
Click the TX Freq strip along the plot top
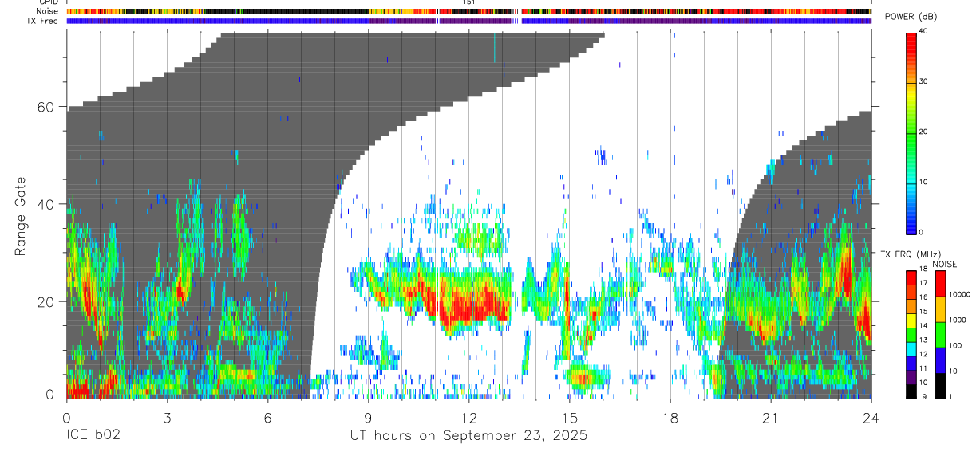[x=468, y=21]
